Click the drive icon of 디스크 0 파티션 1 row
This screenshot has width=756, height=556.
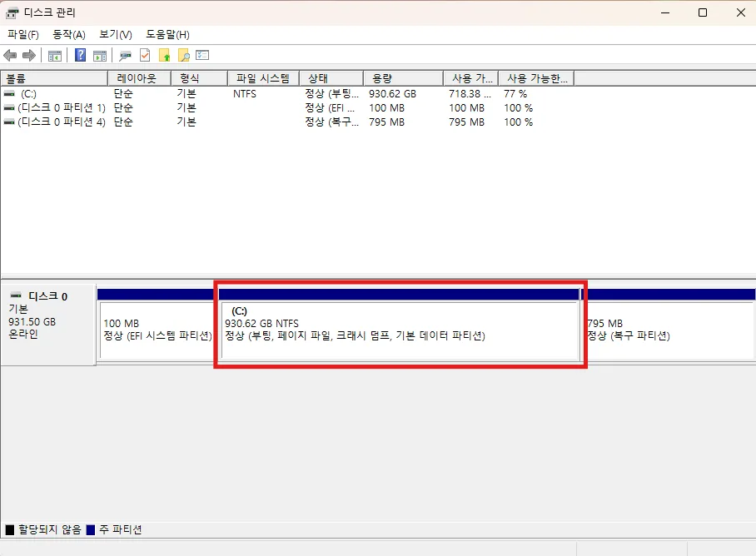9,108
